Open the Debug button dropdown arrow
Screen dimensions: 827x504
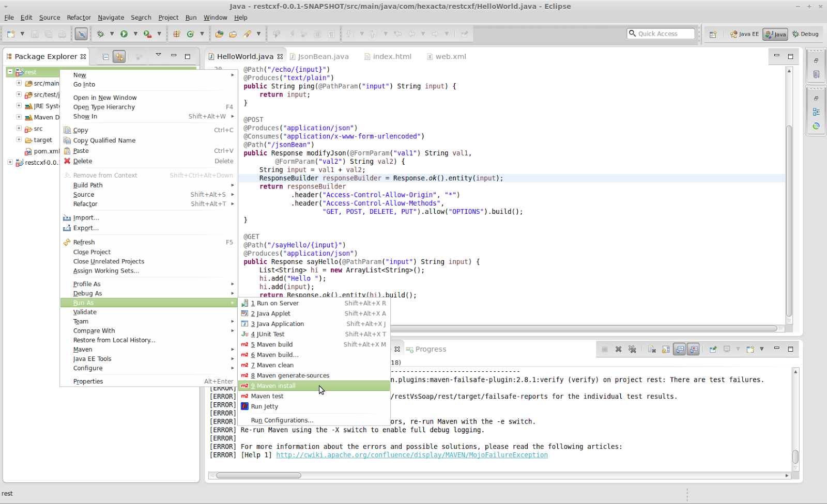[x=112, y=34]
